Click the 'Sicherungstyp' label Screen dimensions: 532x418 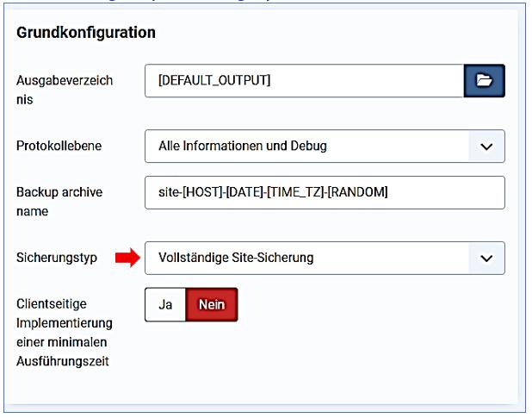coord(57,258)
